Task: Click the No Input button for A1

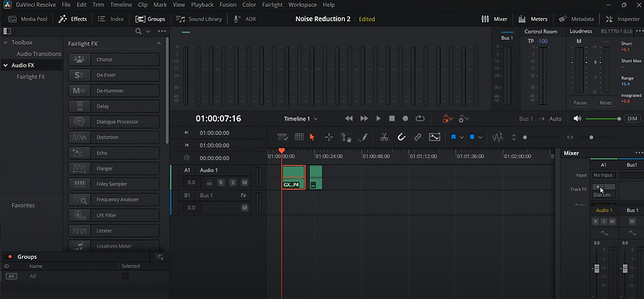Action: coord(603,175)
